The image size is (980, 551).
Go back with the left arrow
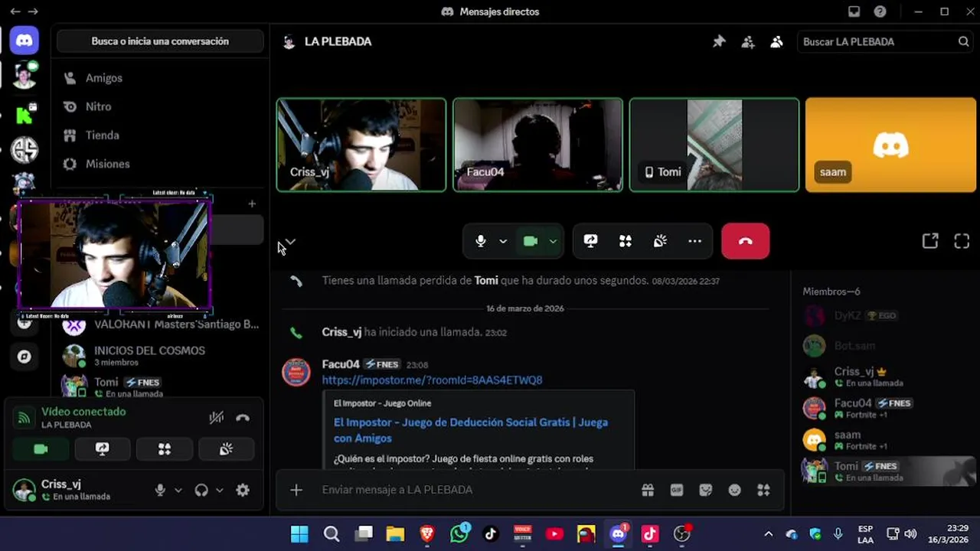15,11
